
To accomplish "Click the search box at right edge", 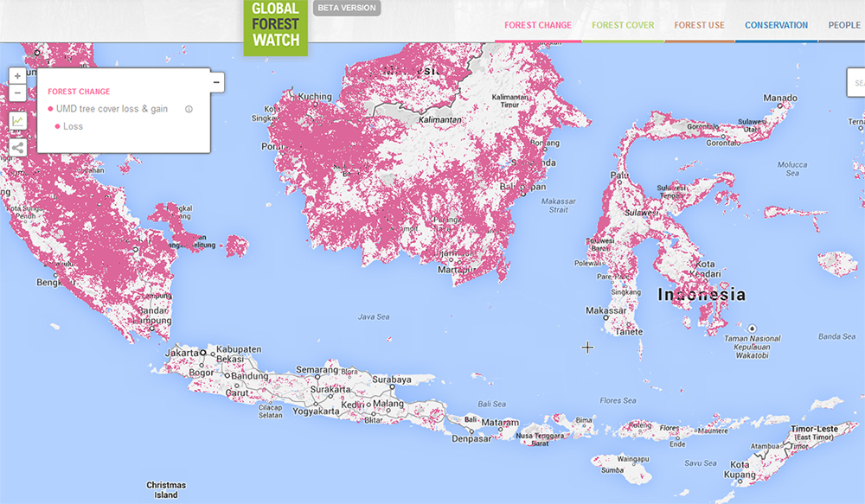I will point(856,83).
